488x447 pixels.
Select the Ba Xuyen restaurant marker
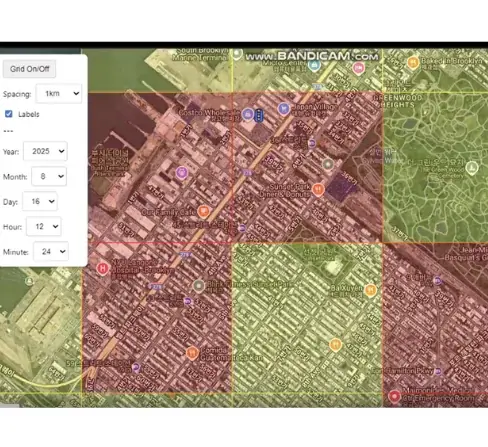[370, 290]
